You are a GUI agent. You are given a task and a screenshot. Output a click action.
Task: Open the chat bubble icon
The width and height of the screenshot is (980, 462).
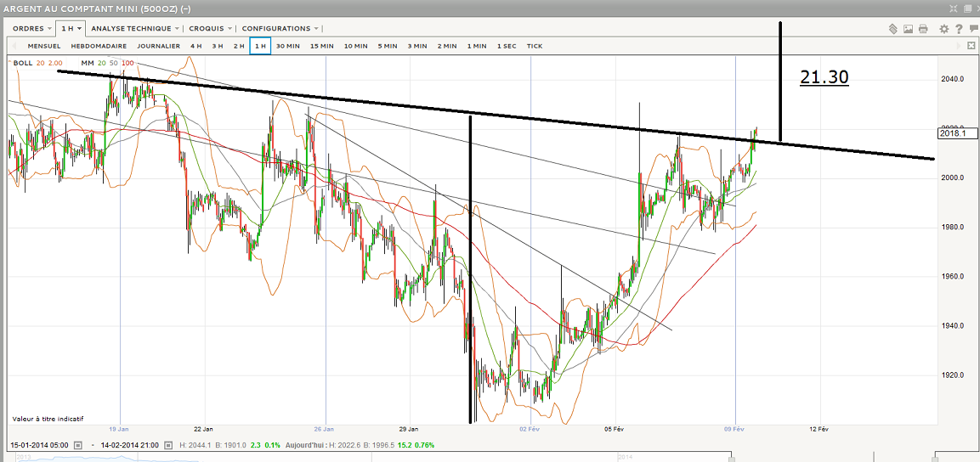pyautogui.click(x=972, y=29)
